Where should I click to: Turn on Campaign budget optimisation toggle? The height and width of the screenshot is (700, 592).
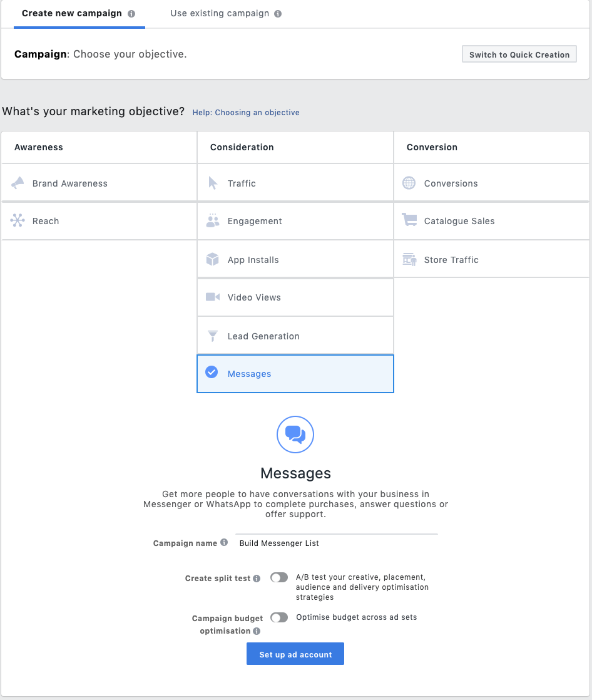(x=279, y=617)
